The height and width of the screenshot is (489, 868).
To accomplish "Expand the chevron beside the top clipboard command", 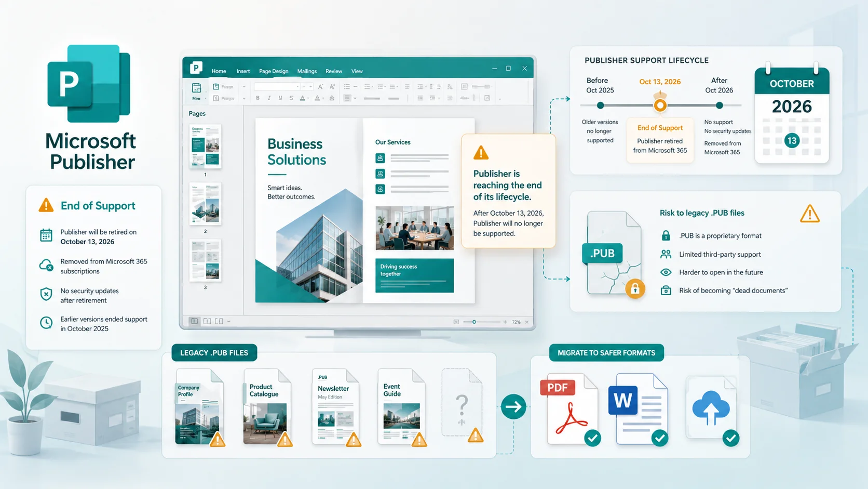I will 244,87.
